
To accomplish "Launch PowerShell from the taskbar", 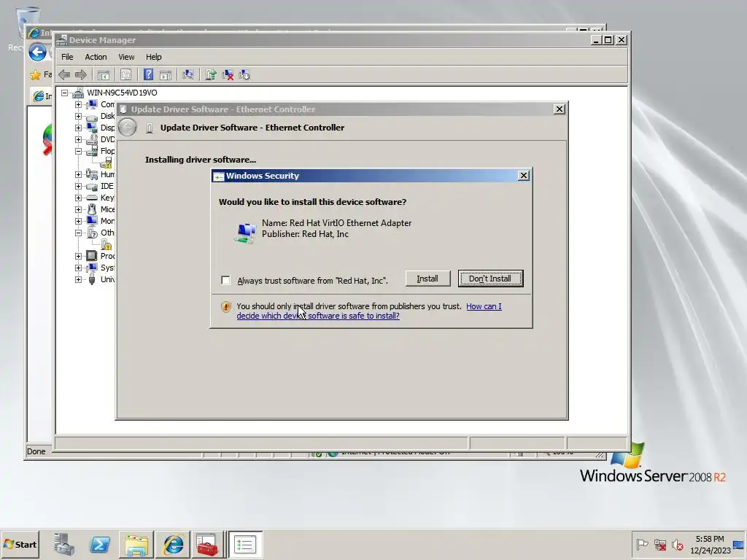I will pos(100,544).
